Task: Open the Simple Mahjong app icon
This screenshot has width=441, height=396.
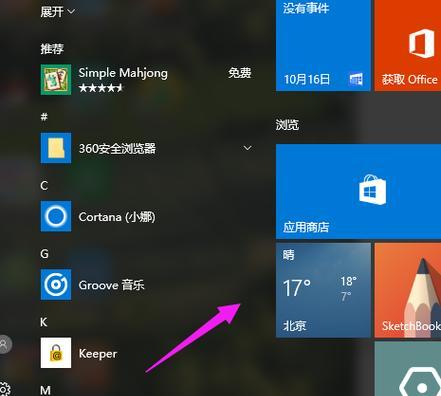Action: [56, 79]
